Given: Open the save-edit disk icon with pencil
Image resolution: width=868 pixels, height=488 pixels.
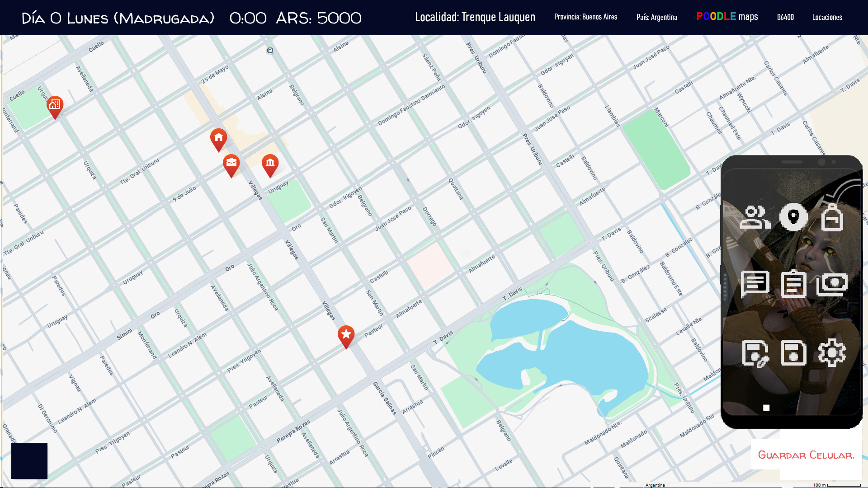Looking at the screenshot, I should tap(755, 353).
